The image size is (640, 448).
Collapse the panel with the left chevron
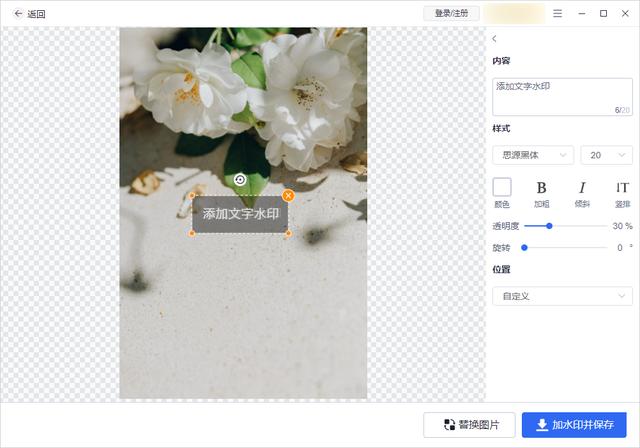(494, 39)
